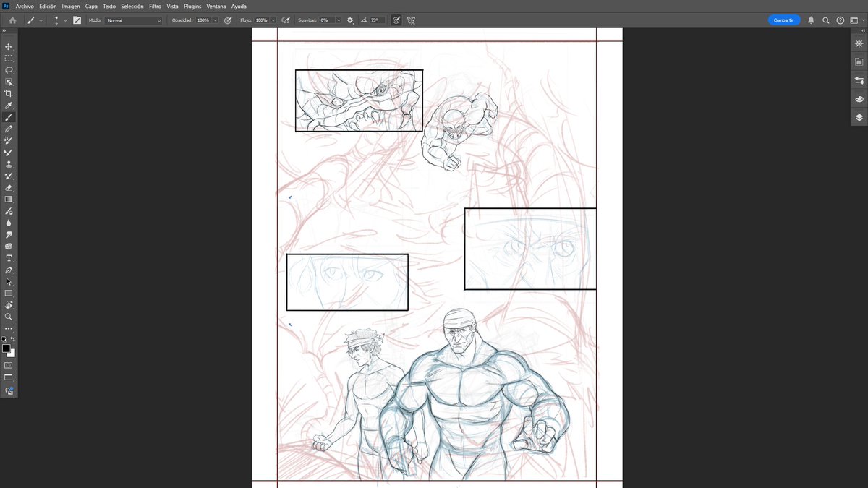Open the Opacidad slider dropdown arrow
The height and width of the screenshot is (488, 868).
pos(216,20)
